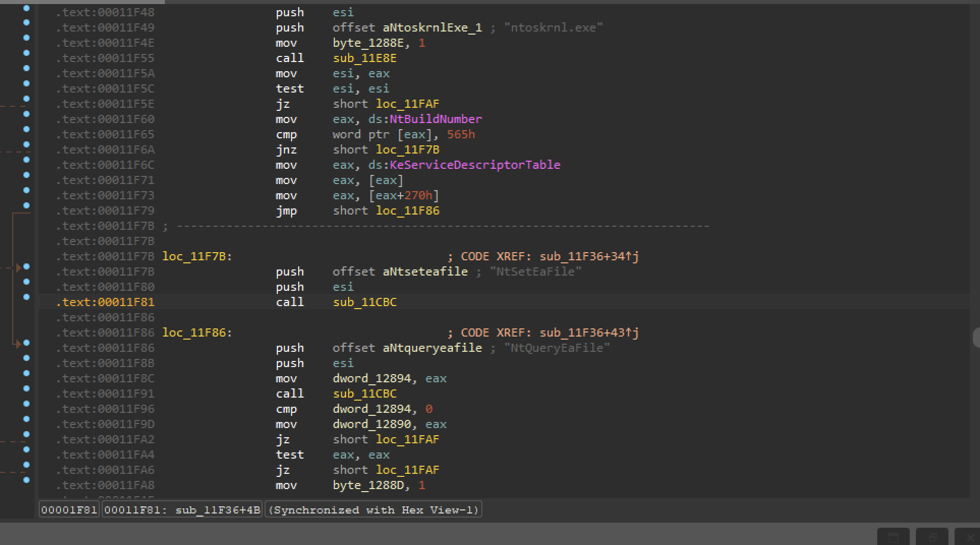Viewport: 980px width, 545px height.
Task: Click jump arrow marker at address 00011F86
Action: [19, 344]
